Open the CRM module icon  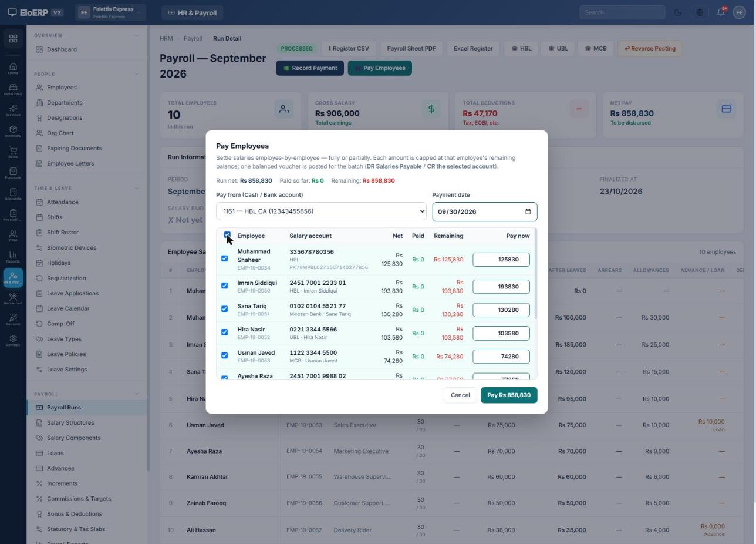tap(13, 237)
